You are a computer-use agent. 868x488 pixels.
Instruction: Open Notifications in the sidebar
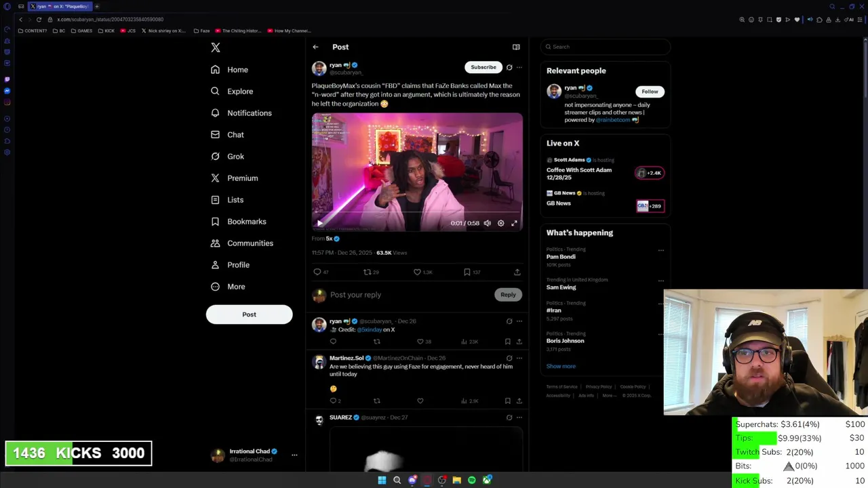coord(241,113)
